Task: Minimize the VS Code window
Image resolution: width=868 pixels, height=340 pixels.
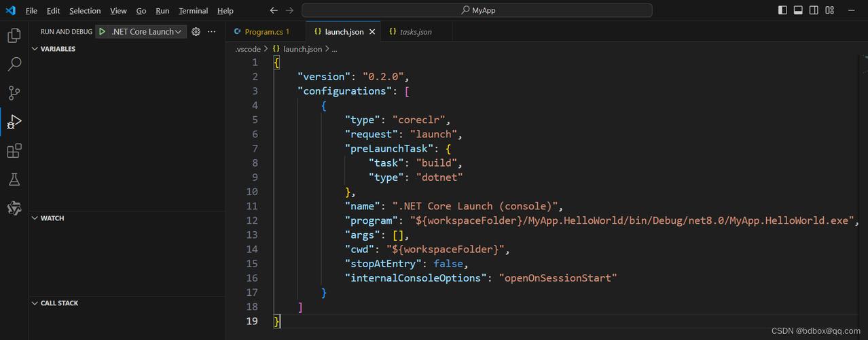Action: (x=853, y=10)
